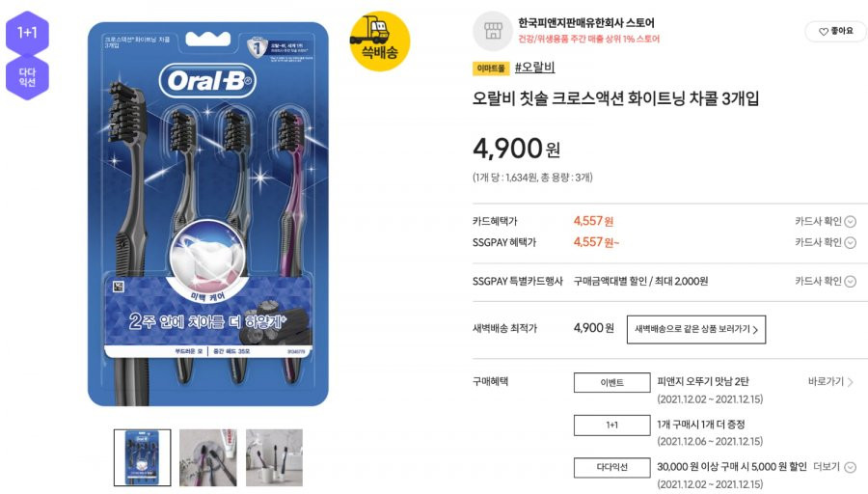Expand 카드사 확인 for 카드혜택가
Viewport: 868px width, 494px height.
click(826, 221)
